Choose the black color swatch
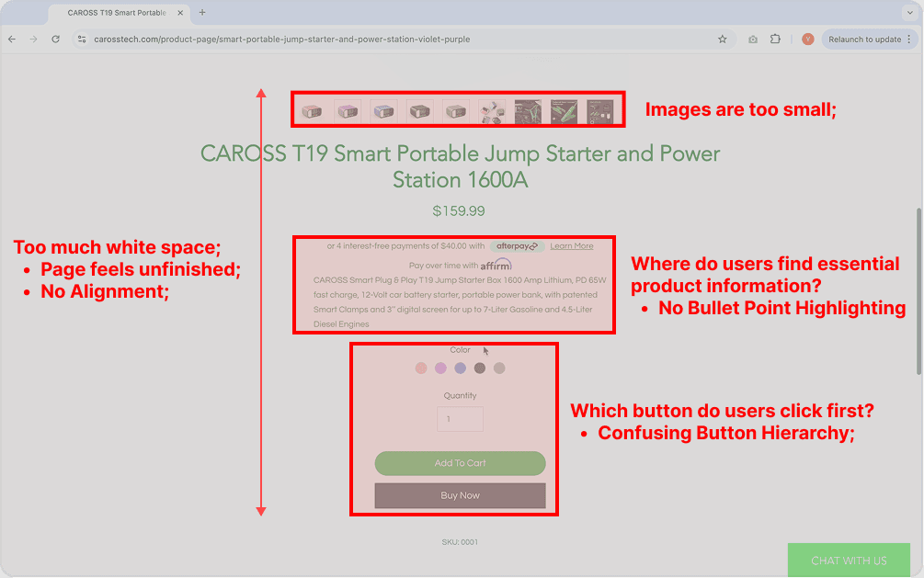Image resolution: width=924 pixels, height=578 pixels. [x=480, y=368]
